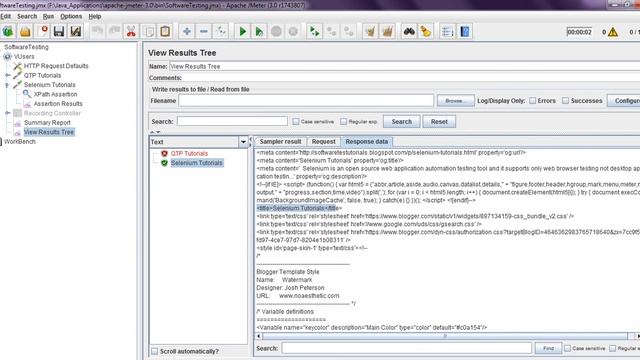The width and height of the screenshot is (640, 360).
Task: Open the Help menu
Action: 95,16
